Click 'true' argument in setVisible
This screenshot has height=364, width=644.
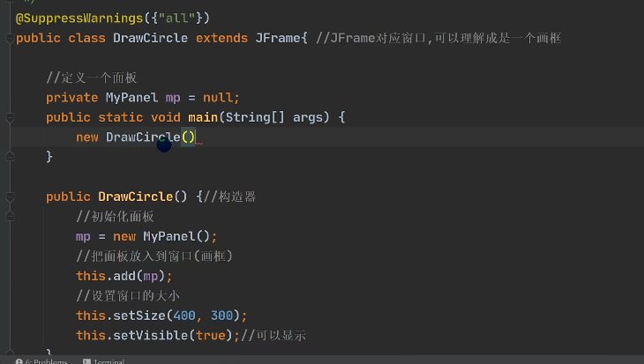tap(210, 335)
